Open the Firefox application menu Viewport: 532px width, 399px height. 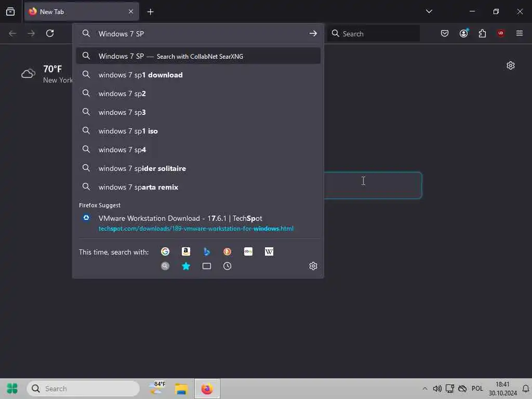pyautogui.click(x=519, y=33)
